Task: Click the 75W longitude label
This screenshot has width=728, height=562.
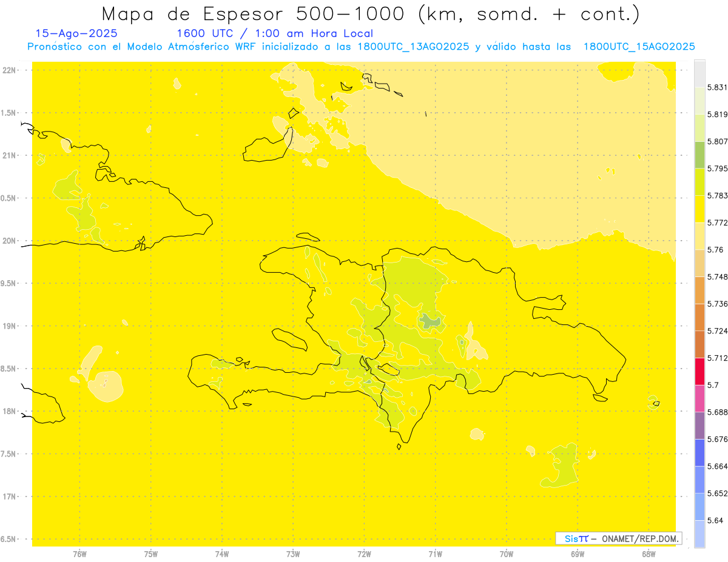Action: [151, 554]
